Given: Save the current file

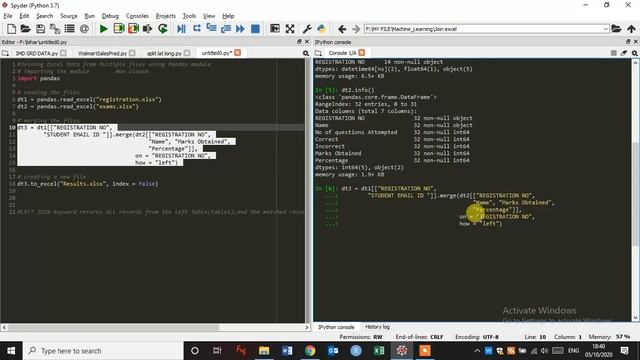Looking at the screenshot, I should 40,29.
